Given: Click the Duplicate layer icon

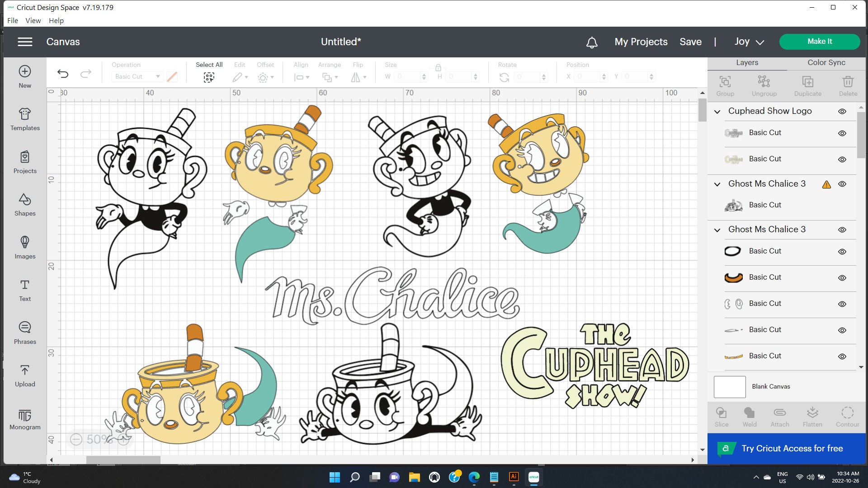Looking at the screenshot, I should (808, 86).
